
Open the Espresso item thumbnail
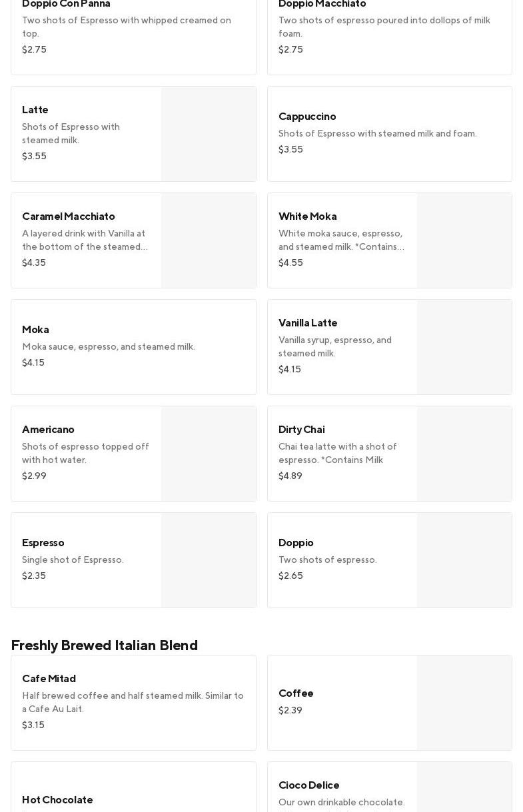click(x=209, y=560)
